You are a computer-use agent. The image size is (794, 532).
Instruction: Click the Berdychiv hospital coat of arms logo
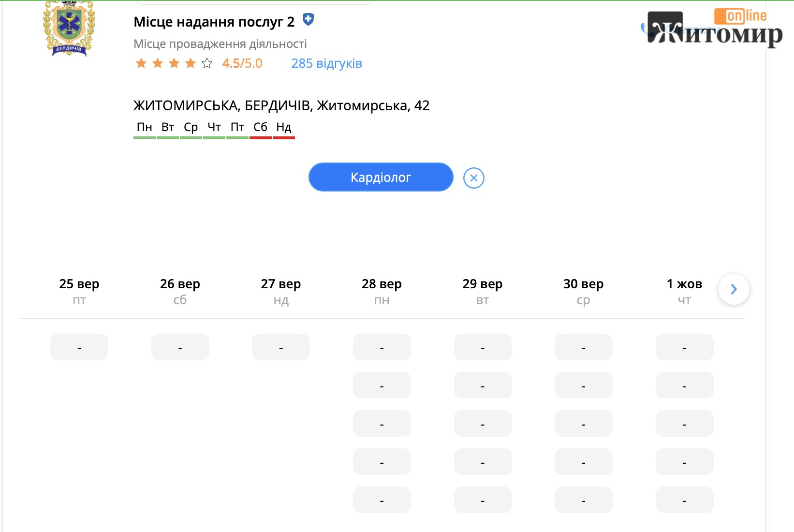[x=69, y=28]
